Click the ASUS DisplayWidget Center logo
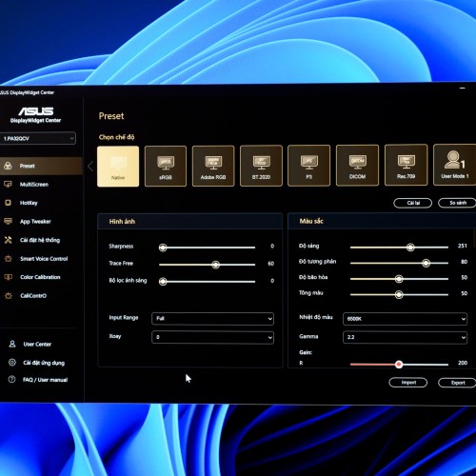This screenshot has height=476, width=476. 35,115
